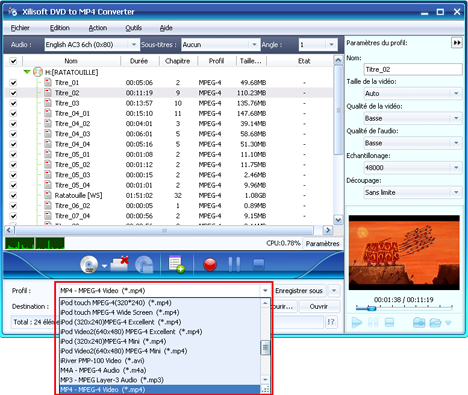
Task: Open the arrow beside the snapshot folder icon
Action: point(448,323)
